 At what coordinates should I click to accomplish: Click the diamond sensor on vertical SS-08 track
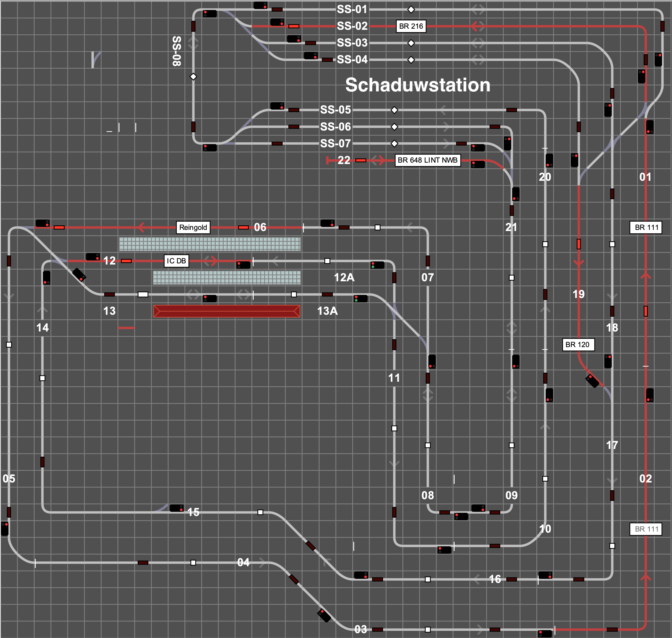193,77
